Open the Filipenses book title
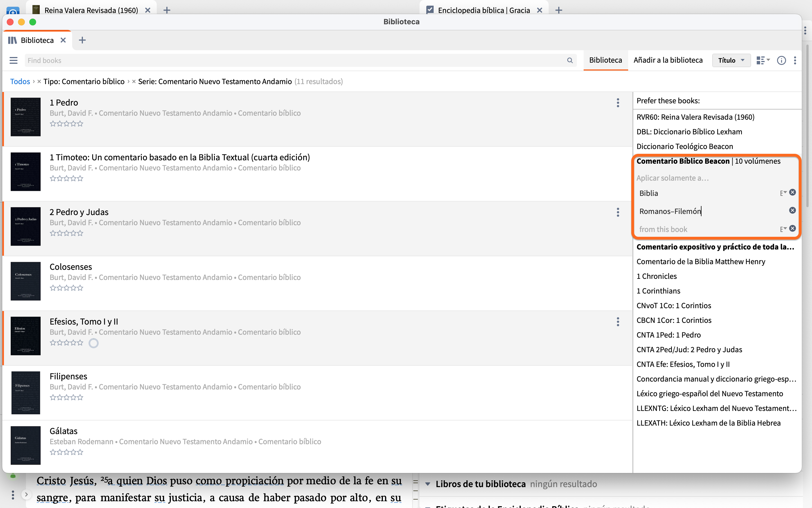Image resolution: width=812 pixels, height=508 pixels. tap(69, 376)
